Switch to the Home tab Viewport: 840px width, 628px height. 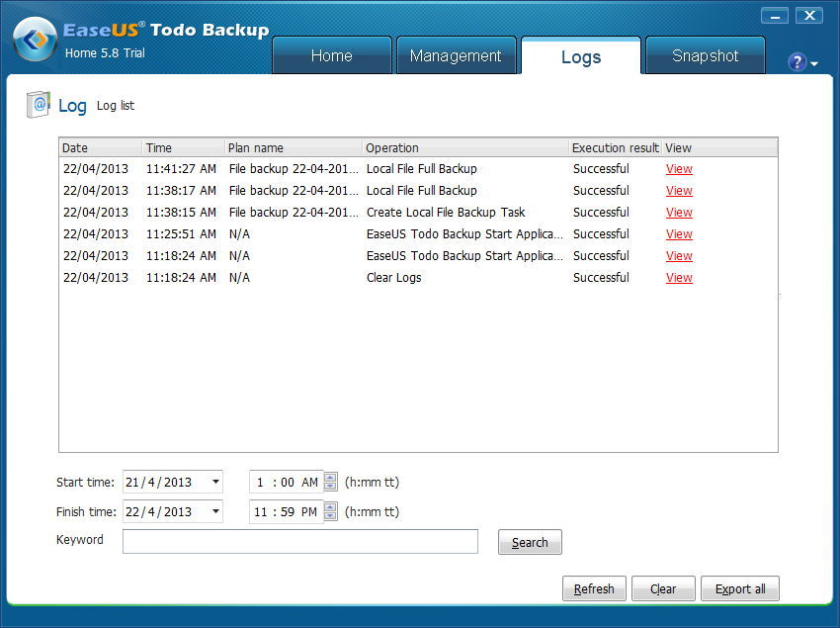(332, 55)
